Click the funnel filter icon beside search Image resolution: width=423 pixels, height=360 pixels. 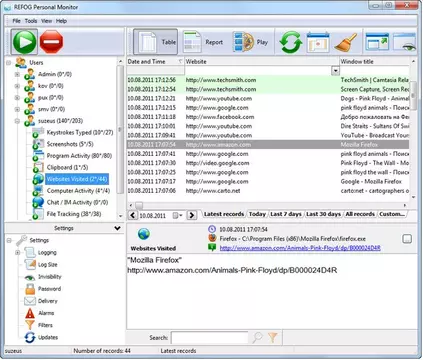pos(273,338)
